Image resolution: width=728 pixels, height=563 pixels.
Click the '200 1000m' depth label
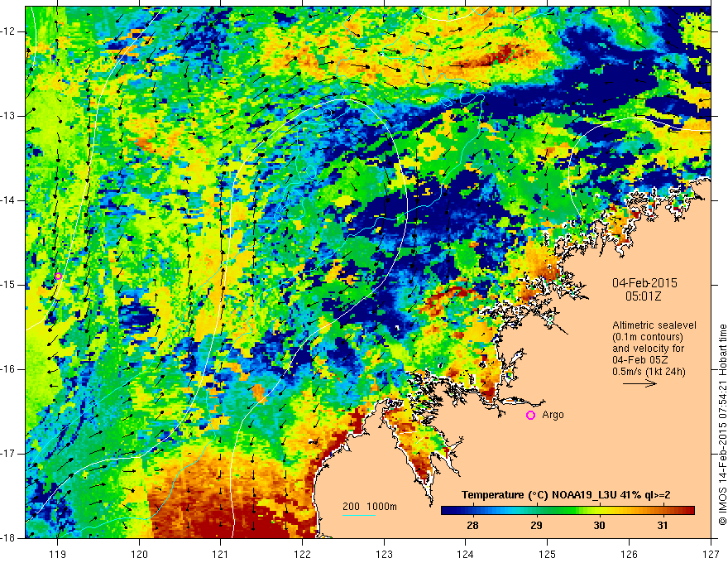pos(370,507)
